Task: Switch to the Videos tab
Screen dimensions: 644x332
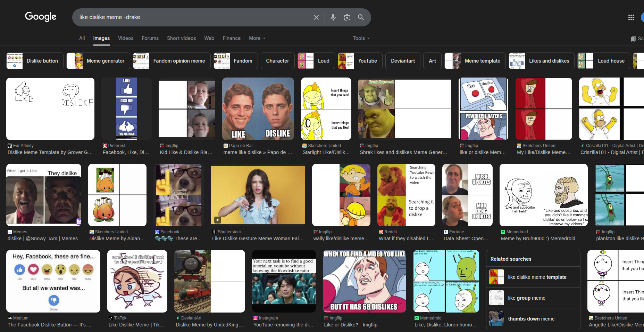Action: [x=126, y=38]
